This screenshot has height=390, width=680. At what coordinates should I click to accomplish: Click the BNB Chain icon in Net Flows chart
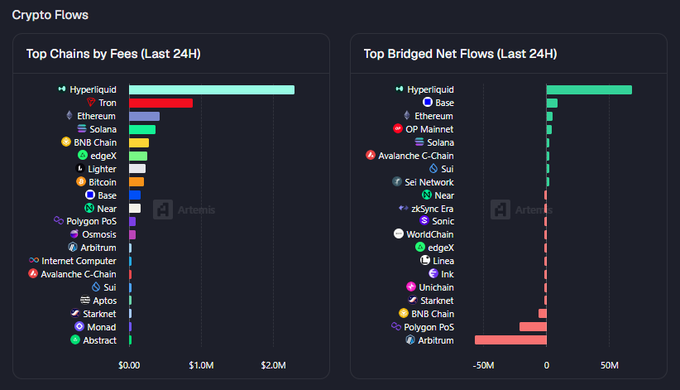[x=403, y=313]
